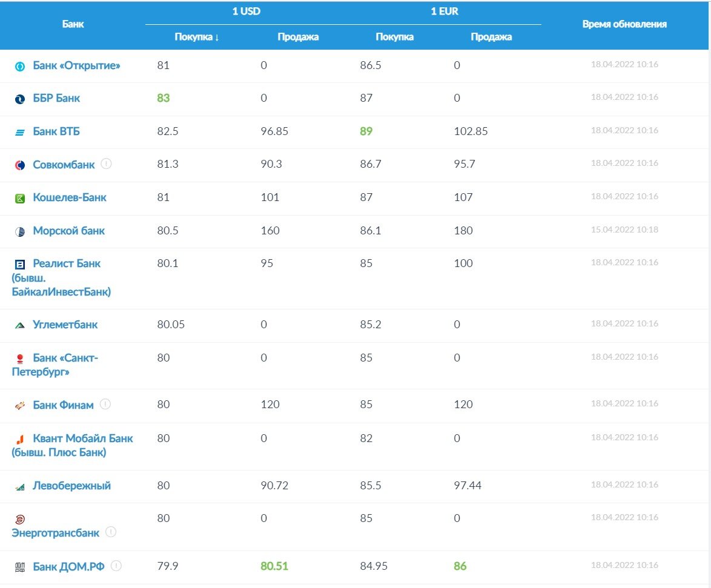
Task: Click Кошелев-Банк EUR sell value 107
Action: point(463,197)
